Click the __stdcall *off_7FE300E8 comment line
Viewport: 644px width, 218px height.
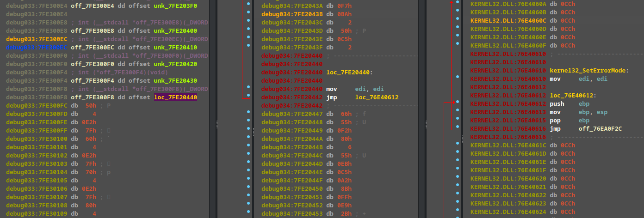pos(139,23)
